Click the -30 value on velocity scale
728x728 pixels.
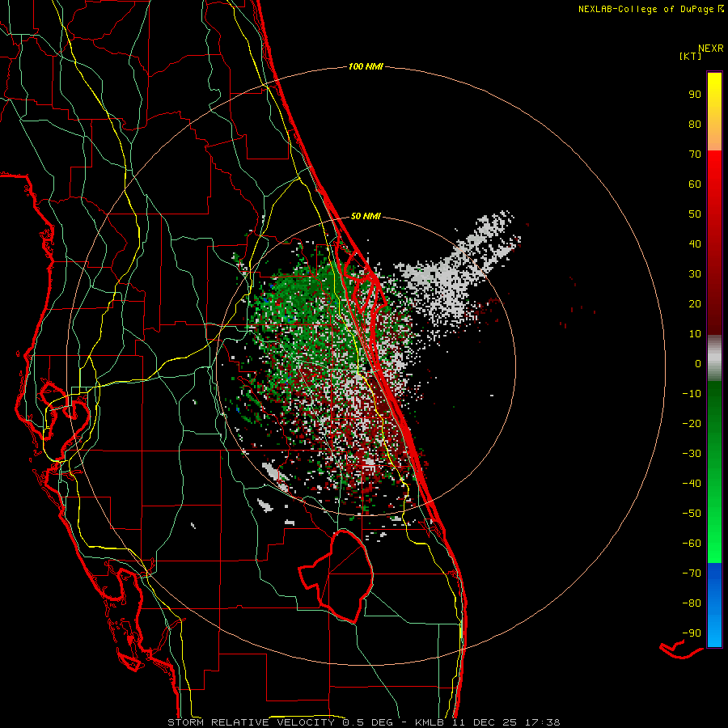pos(692,454)
